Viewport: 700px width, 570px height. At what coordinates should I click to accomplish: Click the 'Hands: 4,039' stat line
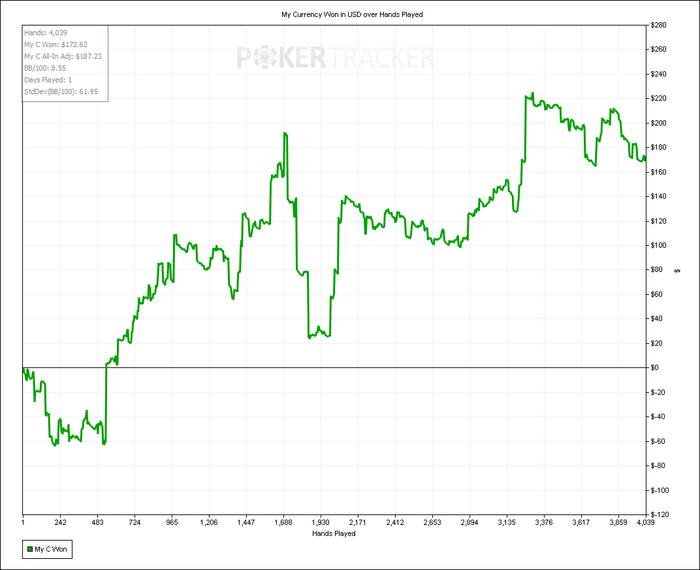click(x=46, y=33)
